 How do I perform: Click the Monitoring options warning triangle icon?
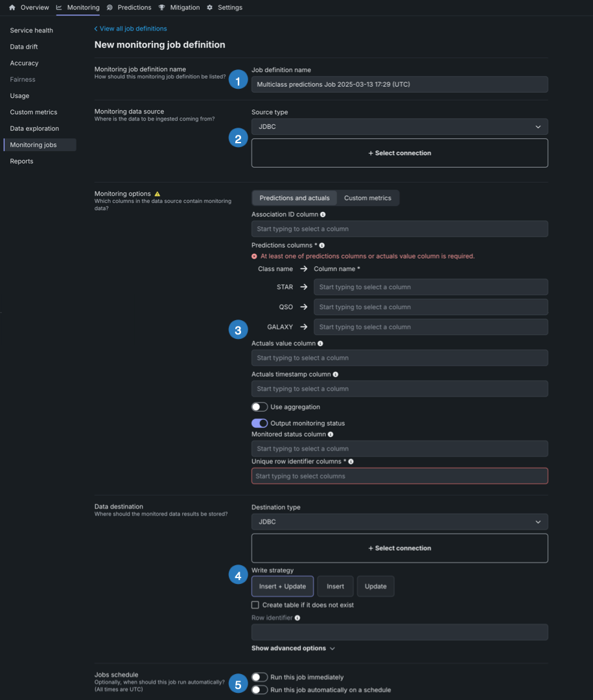click(157, 194)
